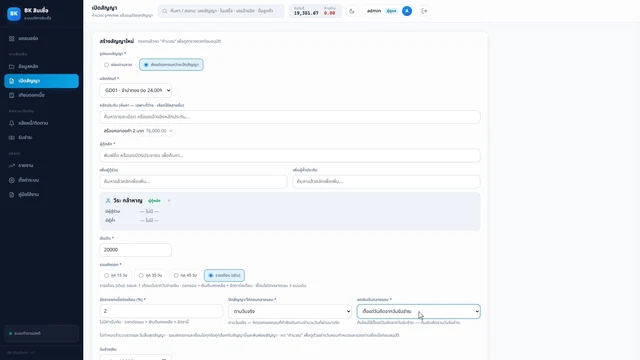
Task: Click the document icon on the highlighted sidebar item
Action: tap(11, 81)
